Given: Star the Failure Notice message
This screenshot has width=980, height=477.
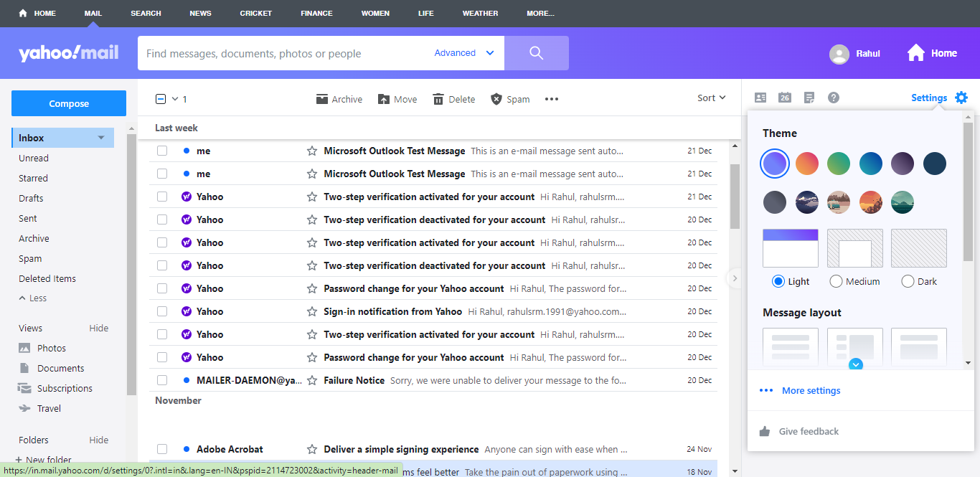Looking at the screenshot, I should [x=312, y=380].
